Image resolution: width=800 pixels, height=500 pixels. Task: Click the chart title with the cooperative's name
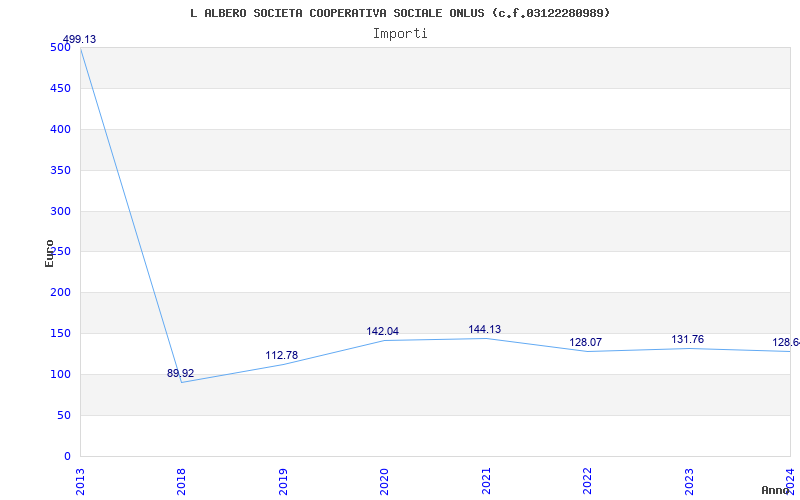[400, 13]
